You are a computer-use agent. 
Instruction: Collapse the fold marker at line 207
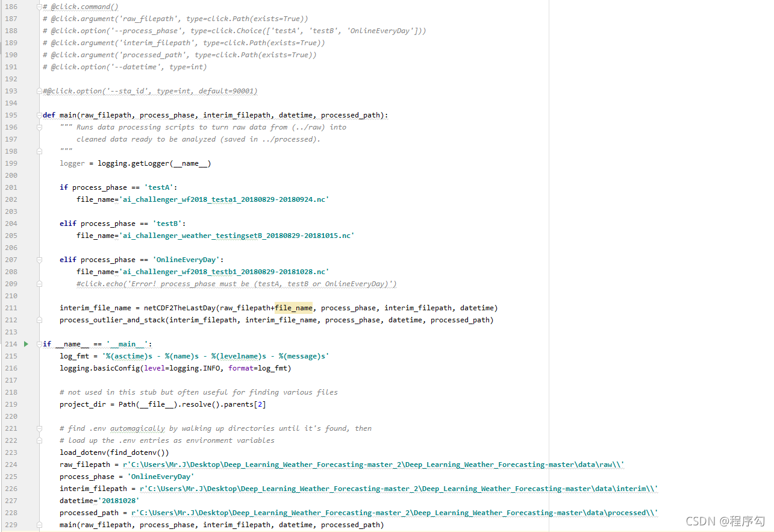[x=39, y=260]
